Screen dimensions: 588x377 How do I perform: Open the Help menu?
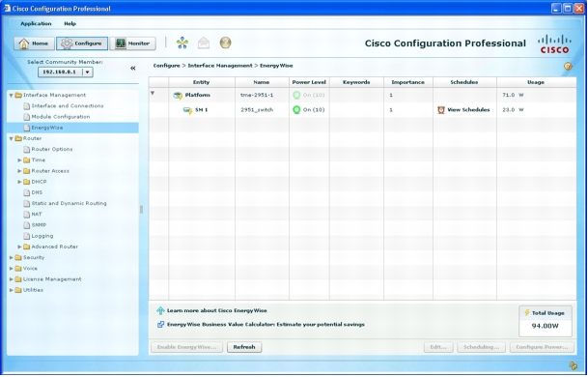coord(70,23)
